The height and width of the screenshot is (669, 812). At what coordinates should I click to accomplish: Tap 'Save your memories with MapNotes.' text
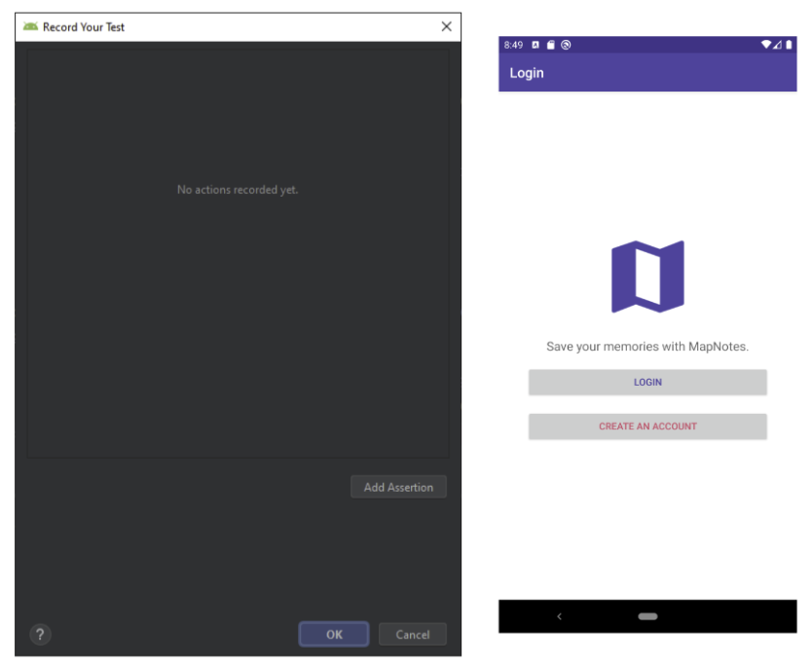pyautogui.click(x=647, y=347)
